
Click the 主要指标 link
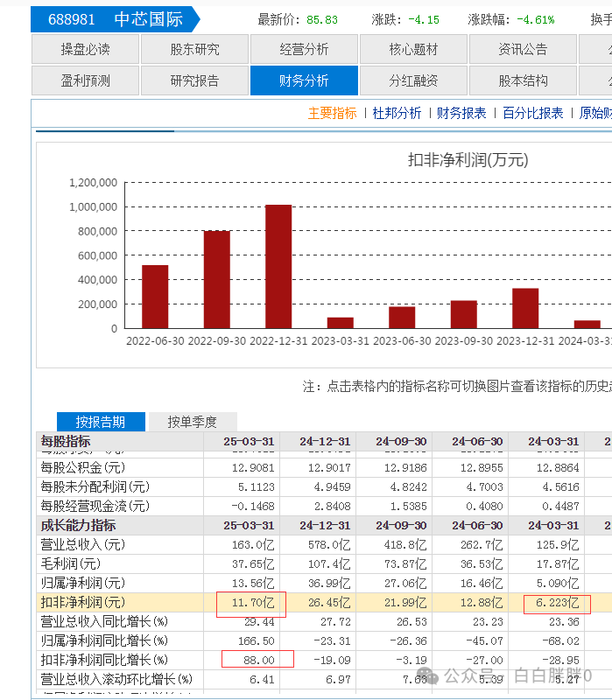333,114
